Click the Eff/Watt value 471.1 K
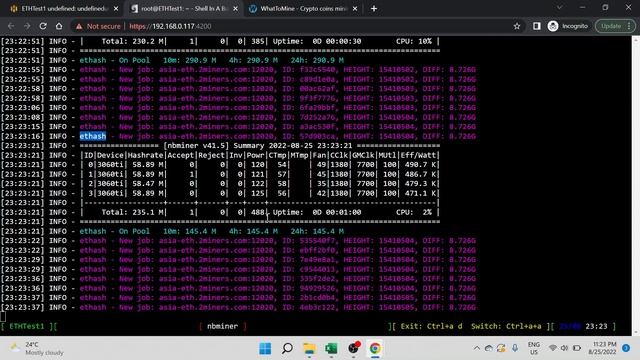Image resolution: width=640 pixels, height=360 pixels. pyautogui.click(x=420, y=193)
